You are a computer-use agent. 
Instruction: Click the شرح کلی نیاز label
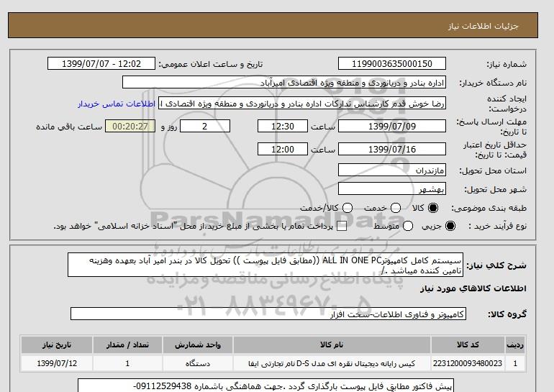click(x=496, y=265)
